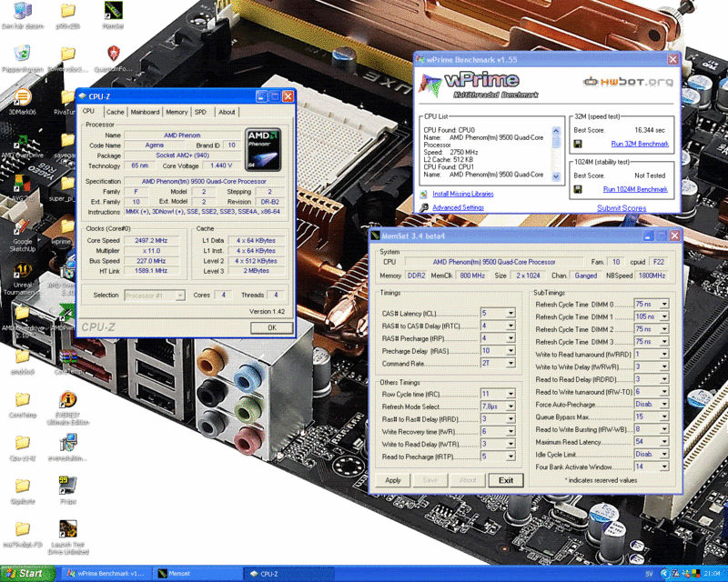Click the wrench icon beside Advanced Settings

point(423,207)
